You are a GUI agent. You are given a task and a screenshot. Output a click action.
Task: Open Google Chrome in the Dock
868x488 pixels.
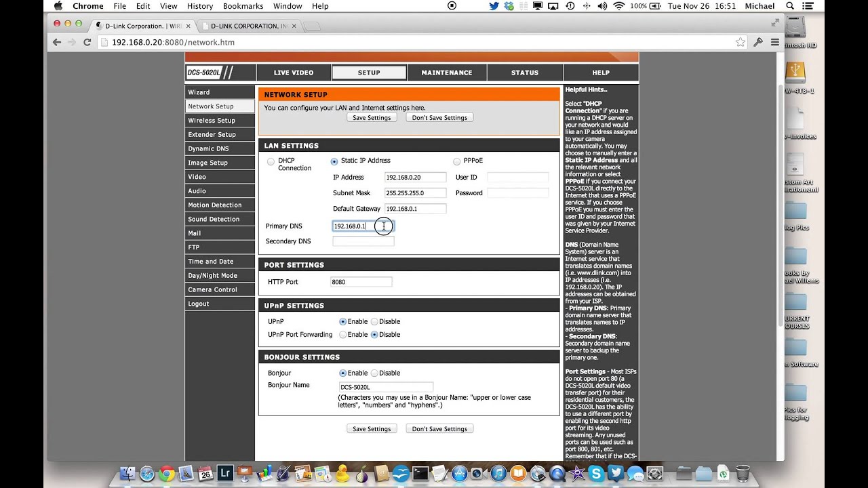[x=167, y=473]
